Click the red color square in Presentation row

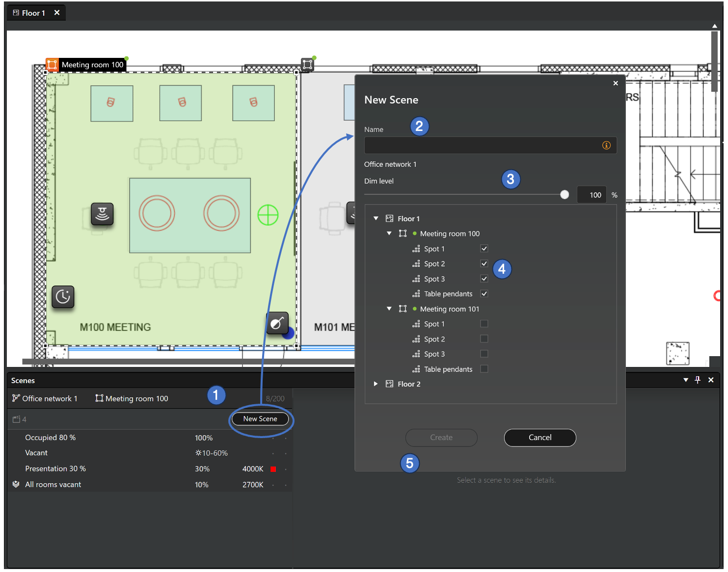(273, 469)
